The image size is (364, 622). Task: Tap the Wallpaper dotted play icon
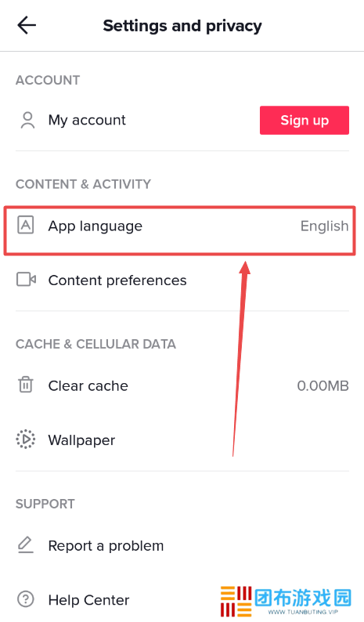click(26, 439)
